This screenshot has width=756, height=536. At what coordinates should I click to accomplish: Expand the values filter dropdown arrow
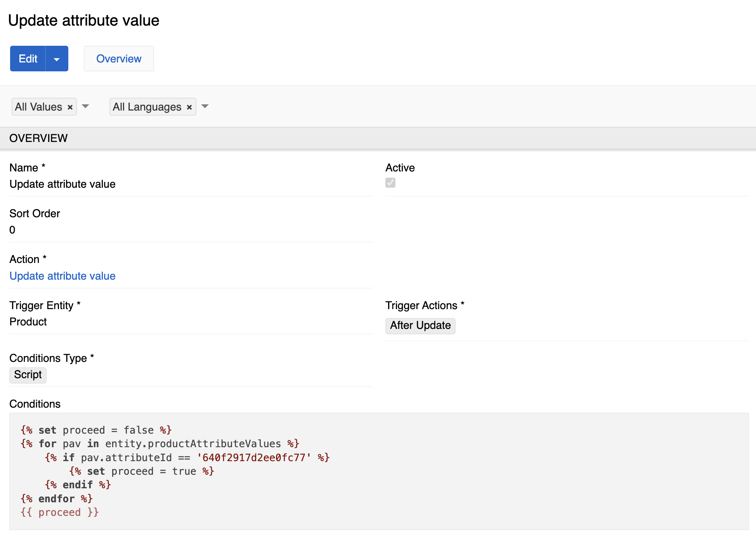[x=86, y=106]
